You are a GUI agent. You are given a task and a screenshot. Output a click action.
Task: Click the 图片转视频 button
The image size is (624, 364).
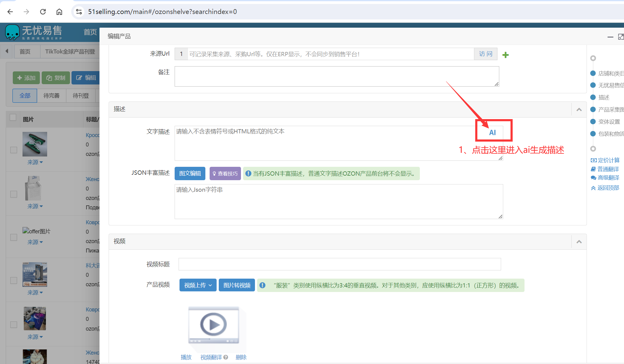pyautogui.click(x=237, y=285)
